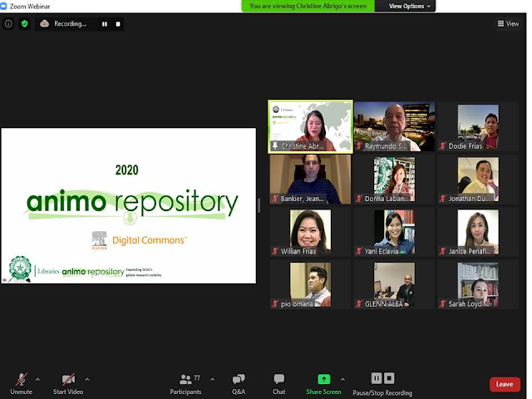Screen dimensions: 532x399
Task: Click muted mic icon on pio omana tile
Action: [275, 304]
